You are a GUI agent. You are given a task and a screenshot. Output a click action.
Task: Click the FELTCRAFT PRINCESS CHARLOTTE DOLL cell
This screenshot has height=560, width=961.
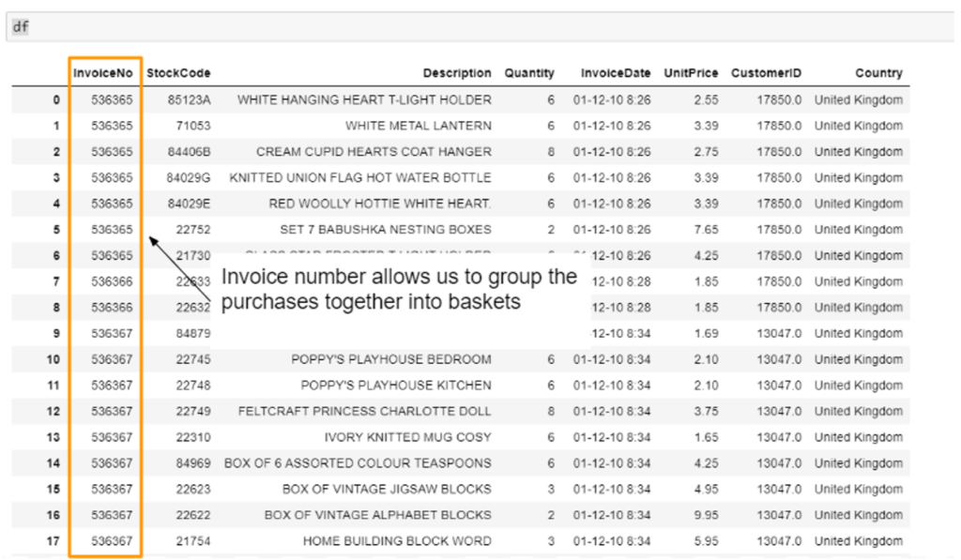coord(364,411)
